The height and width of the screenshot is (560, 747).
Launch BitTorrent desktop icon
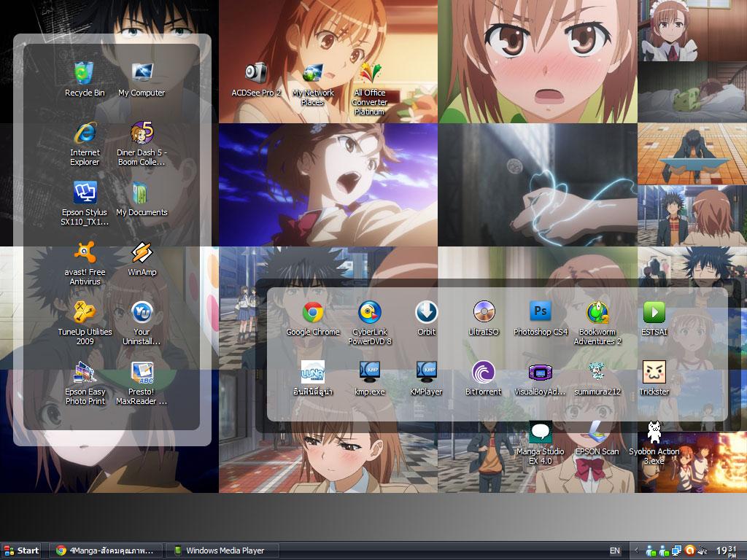pyautogui.click(x=484, y=378)
